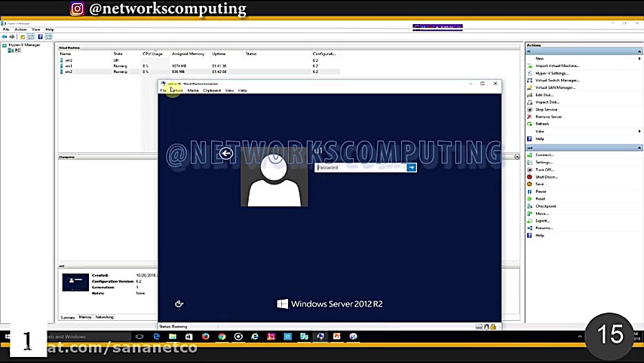Choose Edit Disk action
The image size is (644, 363).
click(544, 95)
